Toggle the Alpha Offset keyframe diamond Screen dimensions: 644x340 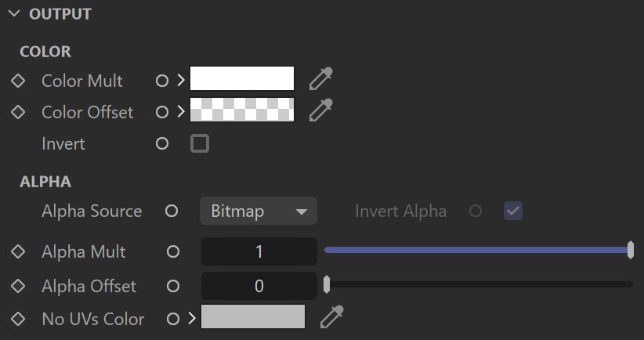click(18, 286)
